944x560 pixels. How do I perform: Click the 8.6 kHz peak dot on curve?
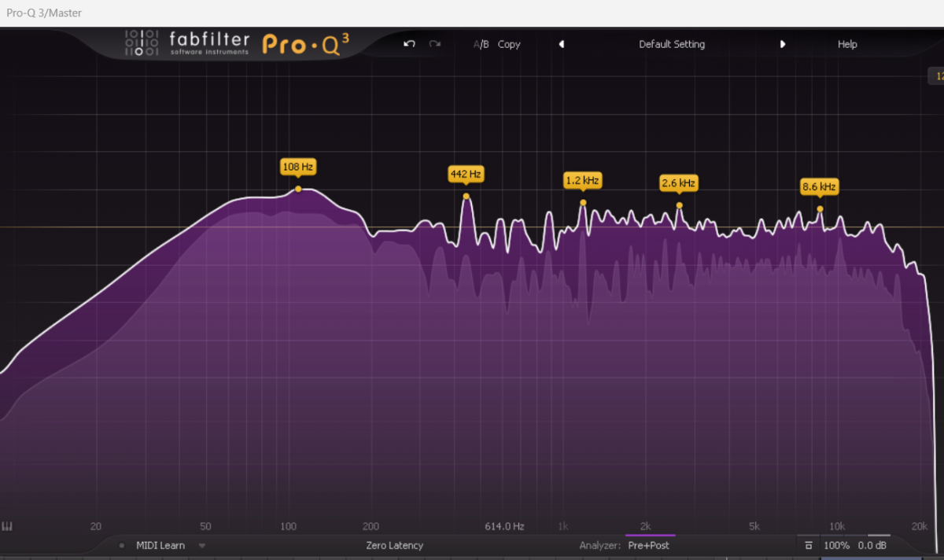[820, 208]
